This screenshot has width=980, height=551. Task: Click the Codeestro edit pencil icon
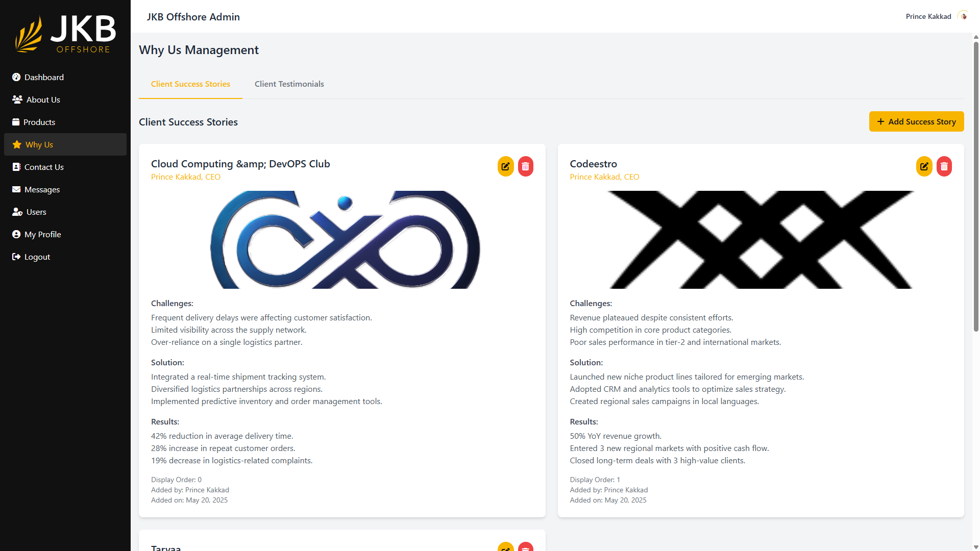pos(924,166)
